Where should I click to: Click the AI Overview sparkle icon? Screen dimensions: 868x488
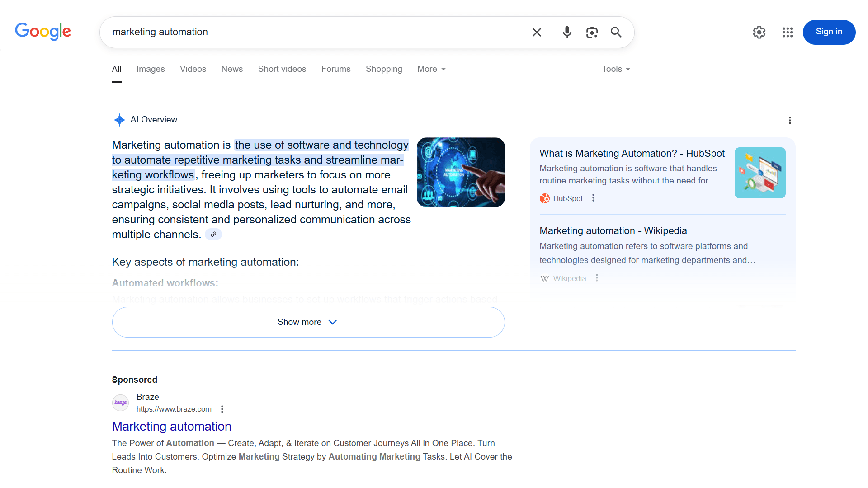pos(119,120)
